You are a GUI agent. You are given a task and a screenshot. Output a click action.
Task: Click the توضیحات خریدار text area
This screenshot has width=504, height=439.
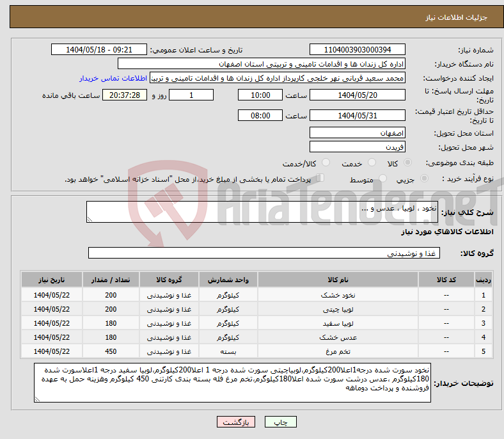click(x=232, y=383)
